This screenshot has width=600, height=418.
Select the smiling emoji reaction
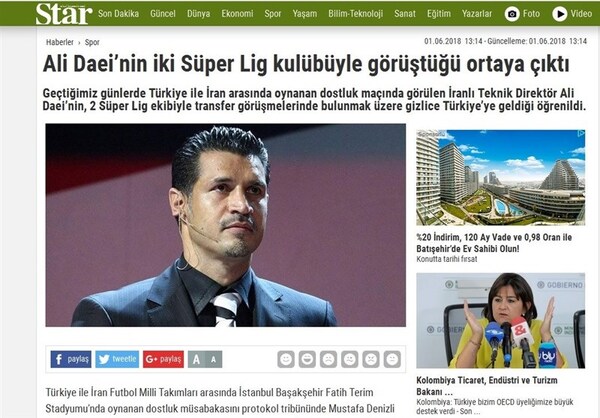(286, 359)
